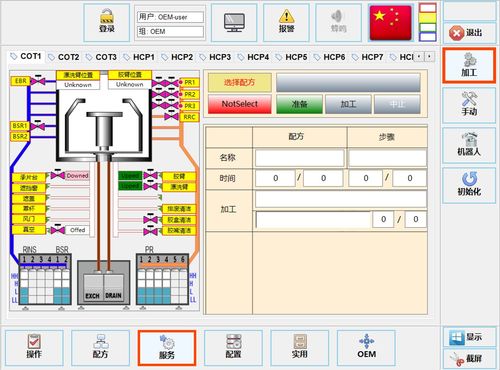Take a screenshot with 截屏 button
This screenshot has height=370, width=500.
[469, 359]
